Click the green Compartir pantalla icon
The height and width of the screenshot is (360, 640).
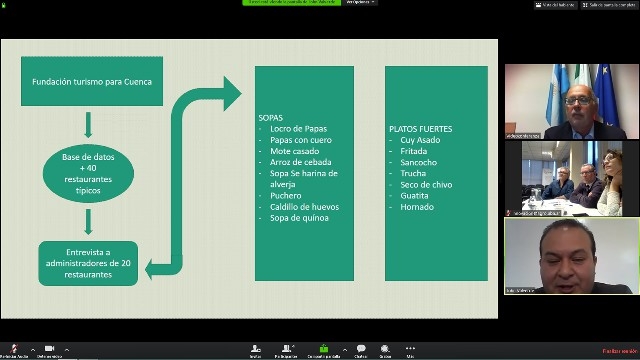pos(324,349)
